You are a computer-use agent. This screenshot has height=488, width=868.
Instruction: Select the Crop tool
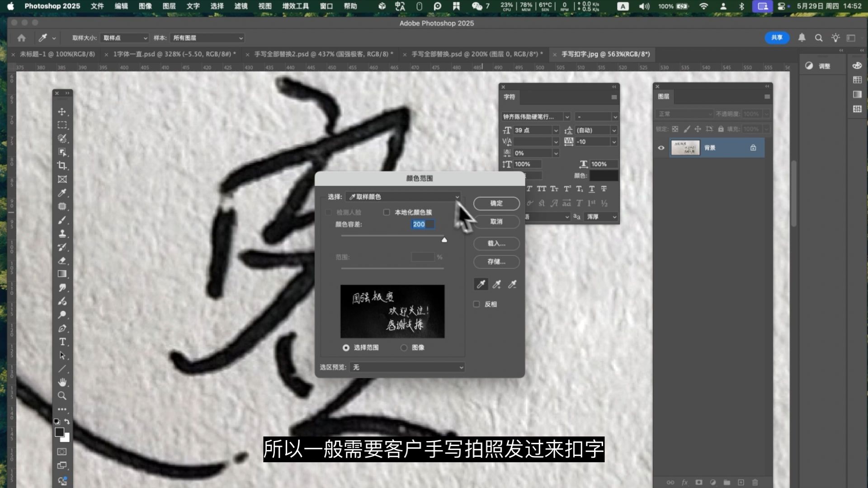click(x=62, y=166)
